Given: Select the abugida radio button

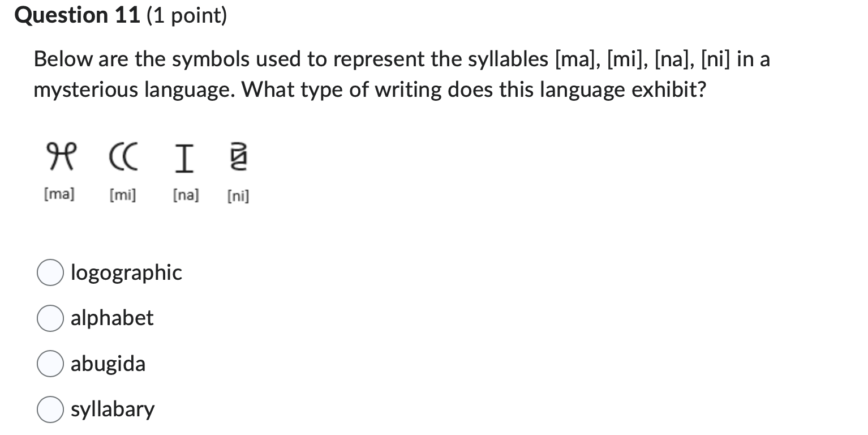Looking at the screenshot, I should [50, 364].
